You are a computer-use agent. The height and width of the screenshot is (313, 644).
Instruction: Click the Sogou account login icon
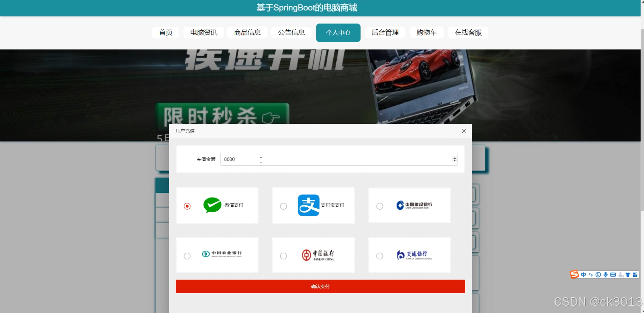(621, 275)
